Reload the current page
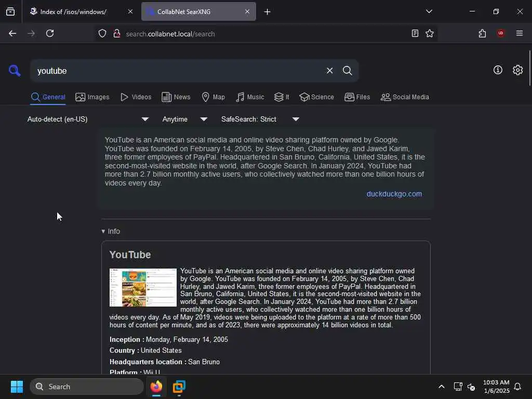The height and width of the screenshot is (399, 532). pos(50,33)
